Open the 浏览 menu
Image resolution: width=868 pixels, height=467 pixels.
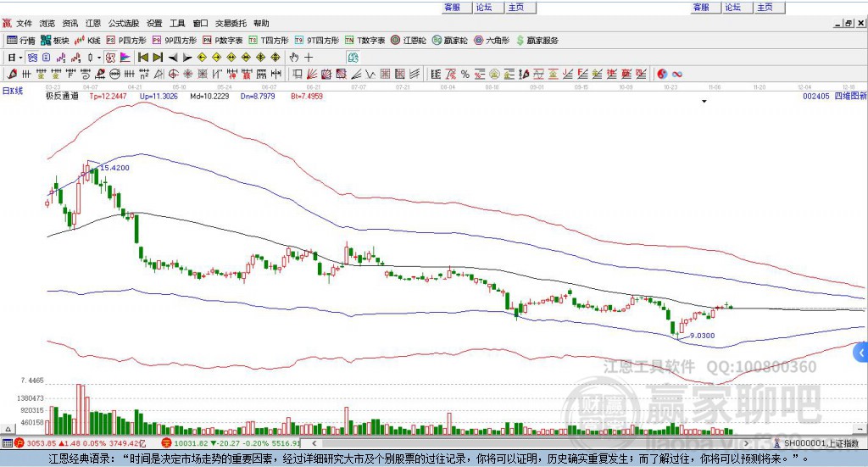[x=47, y=23]
